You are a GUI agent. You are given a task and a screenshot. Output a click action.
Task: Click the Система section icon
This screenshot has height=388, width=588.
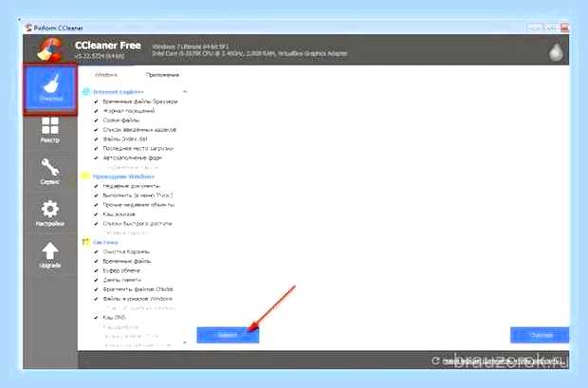click(x=86, y=242)
